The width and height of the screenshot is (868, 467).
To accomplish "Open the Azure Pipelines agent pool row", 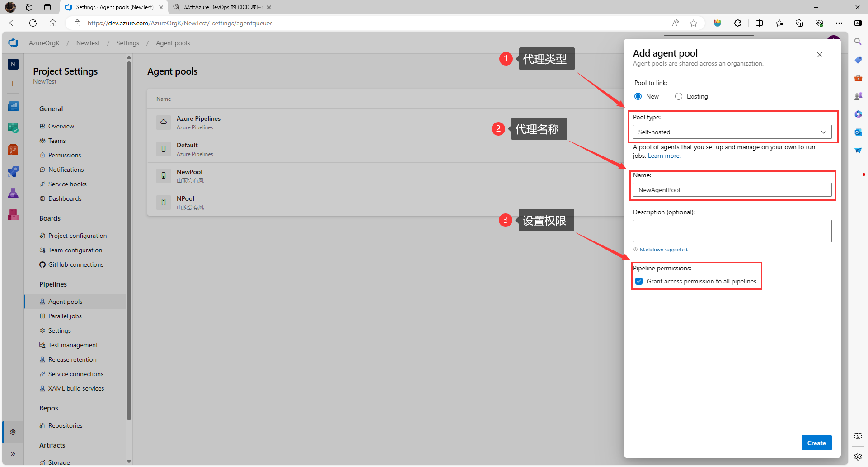I will 385,123.
